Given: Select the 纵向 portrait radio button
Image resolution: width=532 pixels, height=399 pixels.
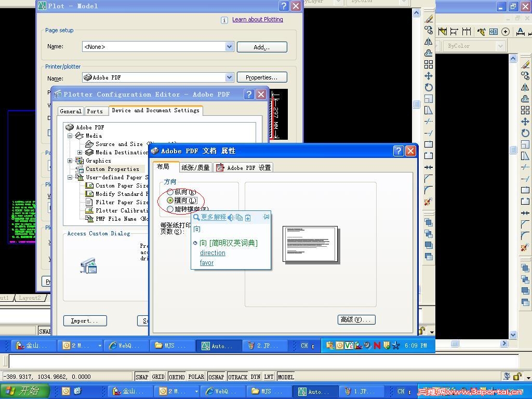Looking at the screenshot, I should (170, 192).
